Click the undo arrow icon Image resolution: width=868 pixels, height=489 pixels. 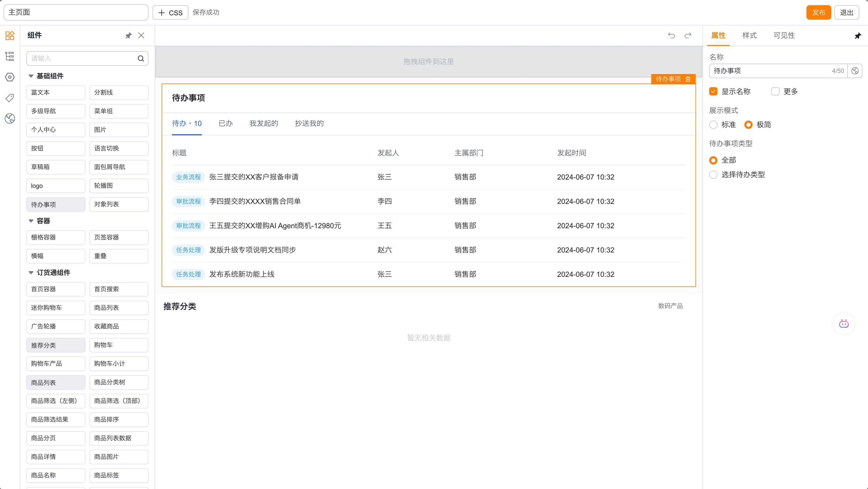point(671,35)
